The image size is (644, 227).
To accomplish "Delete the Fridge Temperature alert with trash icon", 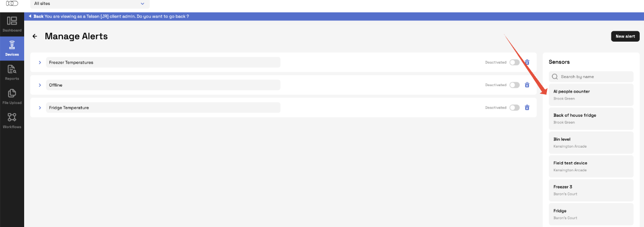I will click(x=527, y=108).
